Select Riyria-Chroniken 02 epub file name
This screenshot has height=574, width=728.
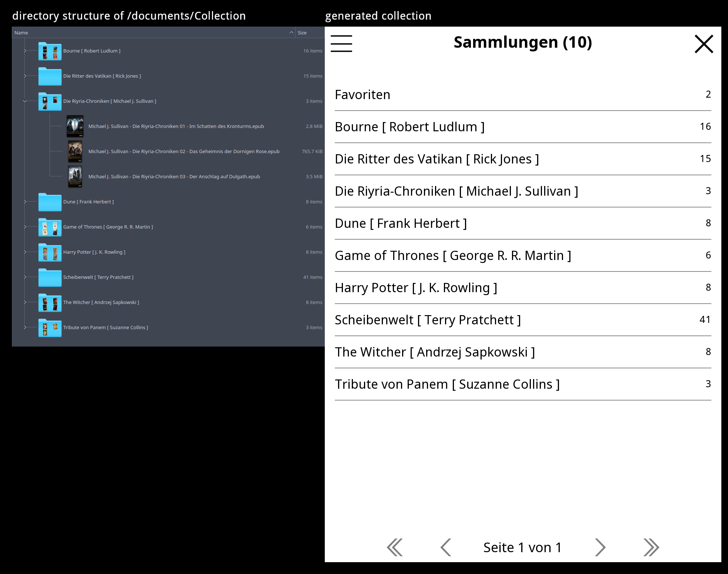click(184, 151)
